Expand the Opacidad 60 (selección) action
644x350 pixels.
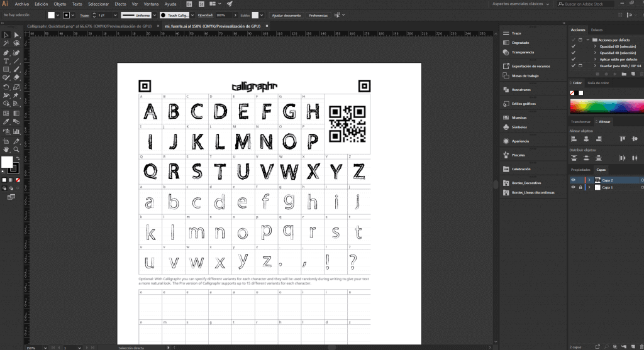595,46
